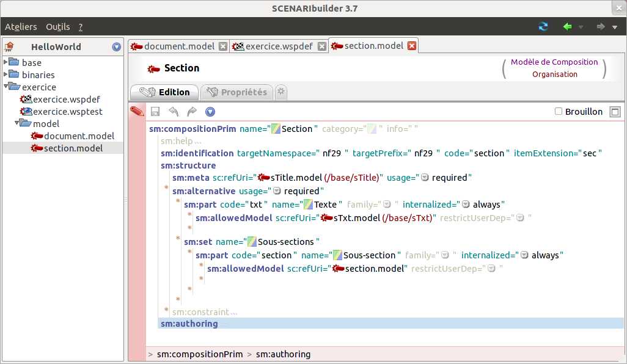Close the exercice.wspdef tab

pos(322,46)
